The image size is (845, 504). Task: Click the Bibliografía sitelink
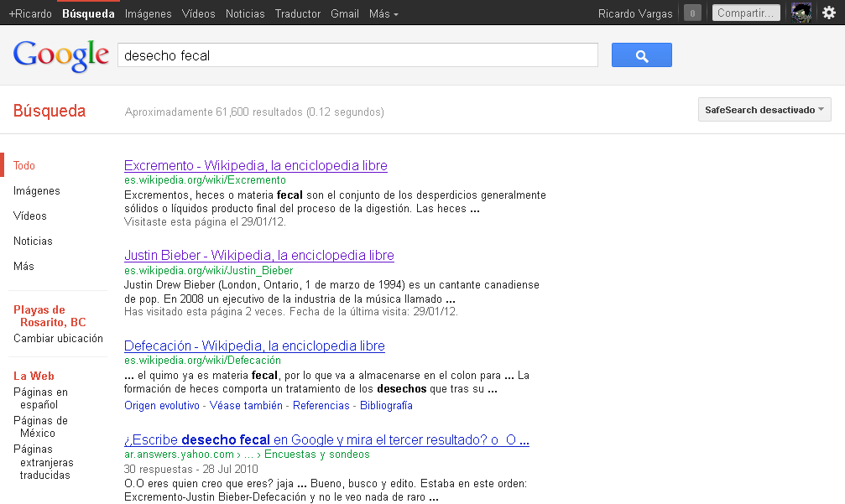[386, 405]
